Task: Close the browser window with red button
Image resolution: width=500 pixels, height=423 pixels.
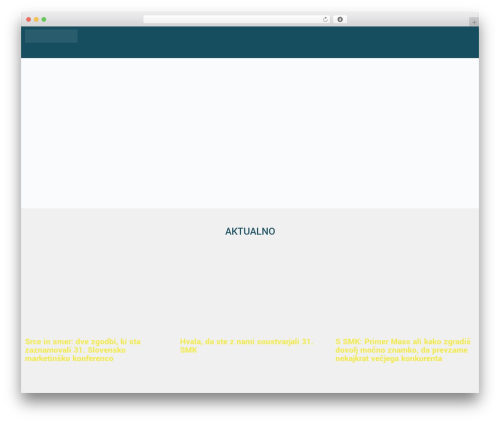Action: click(x=29, y=19)
